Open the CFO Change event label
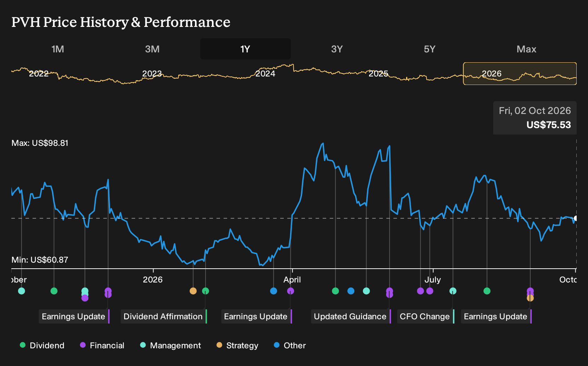 pyautogui.click(x=426, y=316)
